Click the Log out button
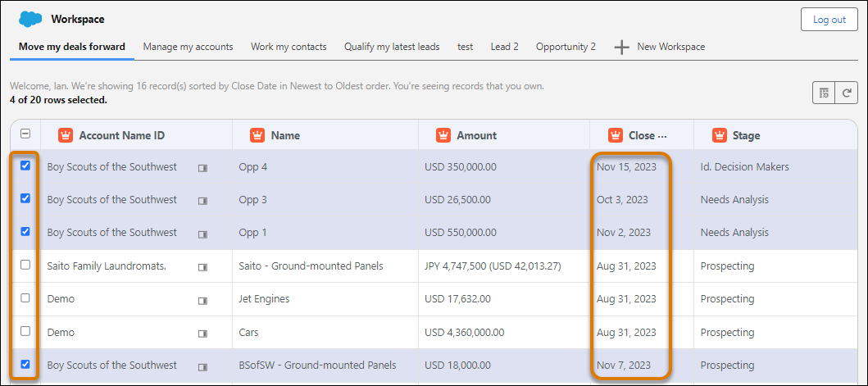 (829, 20)
